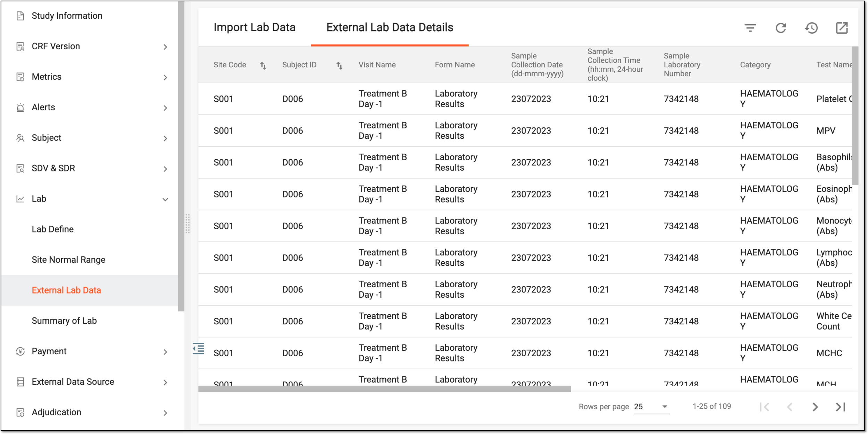Click the CRF Version sidebar icon
The image size is (868, 434).
point(20,46)
